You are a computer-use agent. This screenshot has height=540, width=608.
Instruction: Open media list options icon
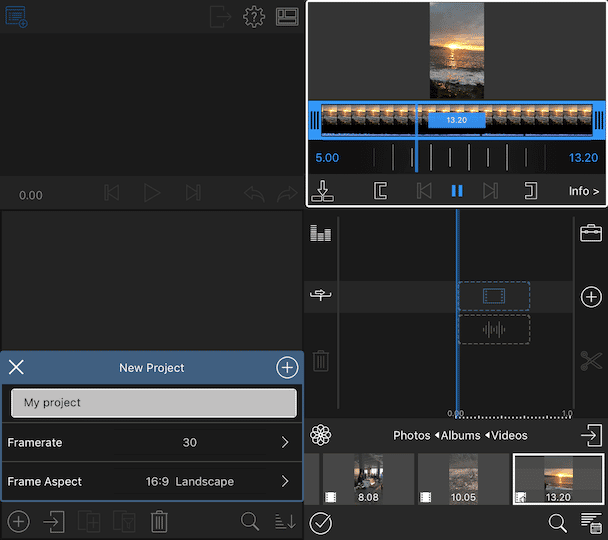[x=591, y=523]
